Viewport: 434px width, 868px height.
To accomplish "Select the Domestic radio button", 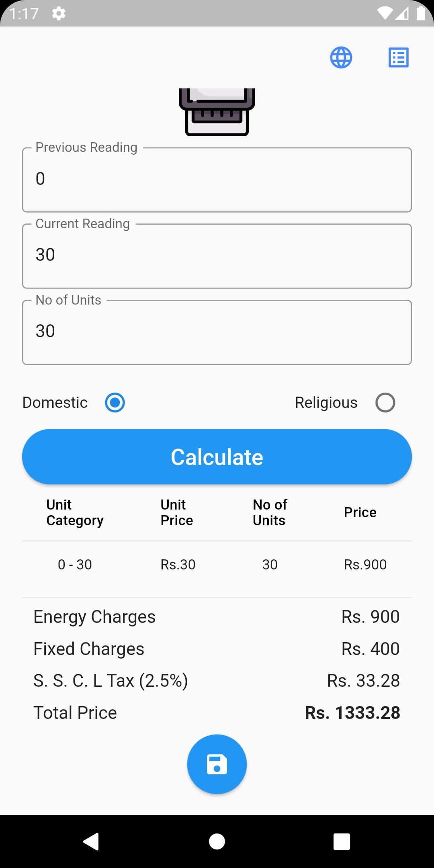I will pos(115,403).
